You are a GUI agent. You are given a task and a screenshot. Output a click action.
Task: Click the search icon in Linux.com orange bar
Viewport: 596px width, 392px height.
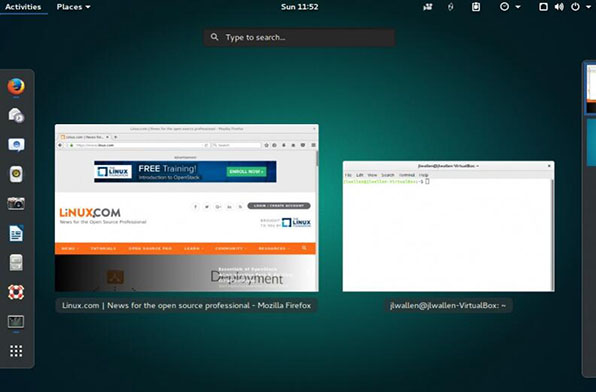coord(304,248)
